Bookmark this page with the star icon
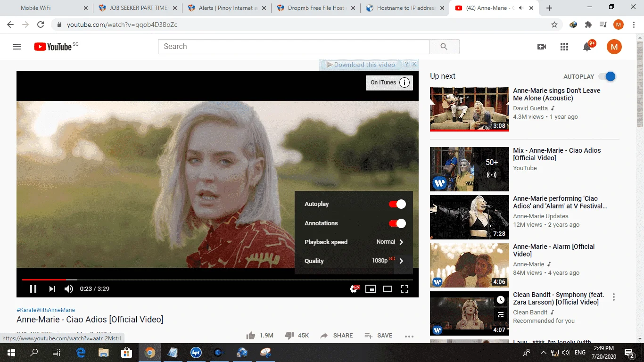Viewport: 644px width, 362px height. [554, 25]
